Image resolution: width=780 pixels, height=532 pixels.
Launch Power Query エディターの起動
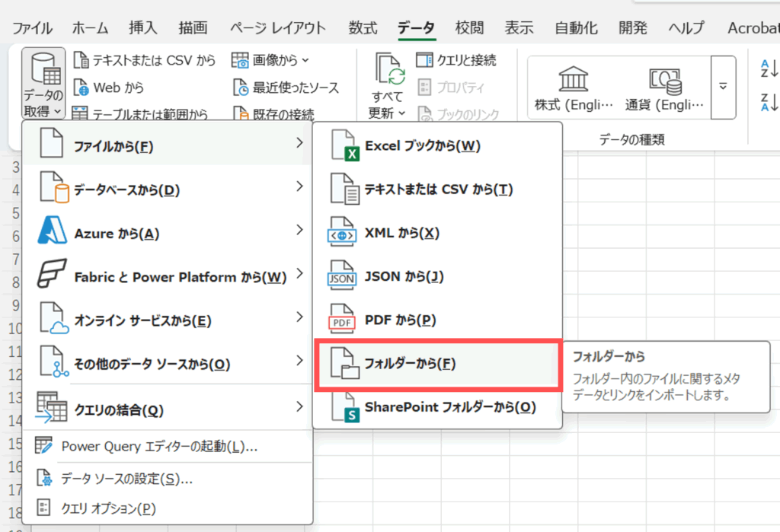[158, 447]
